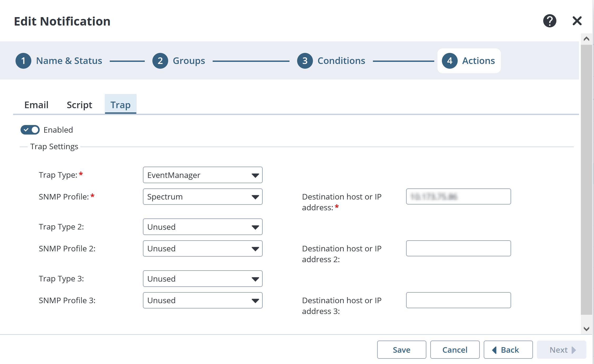Screen dimensions: 594x364
Task: Open the help question mark icon
Action: pyautogui.click(x=550, y=21)
